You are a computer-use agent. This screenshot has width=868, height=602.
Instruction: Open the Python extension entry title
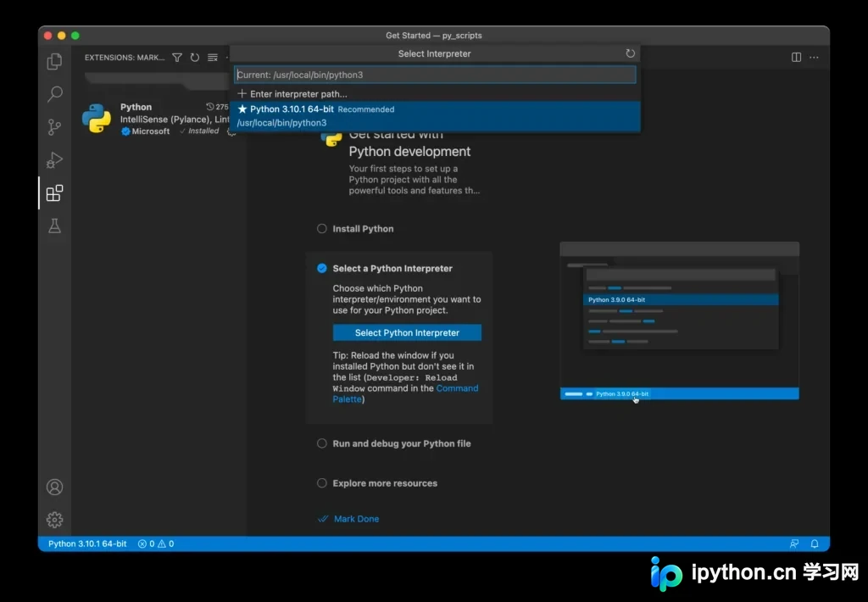pyautogui.click(x=136, y=107)
